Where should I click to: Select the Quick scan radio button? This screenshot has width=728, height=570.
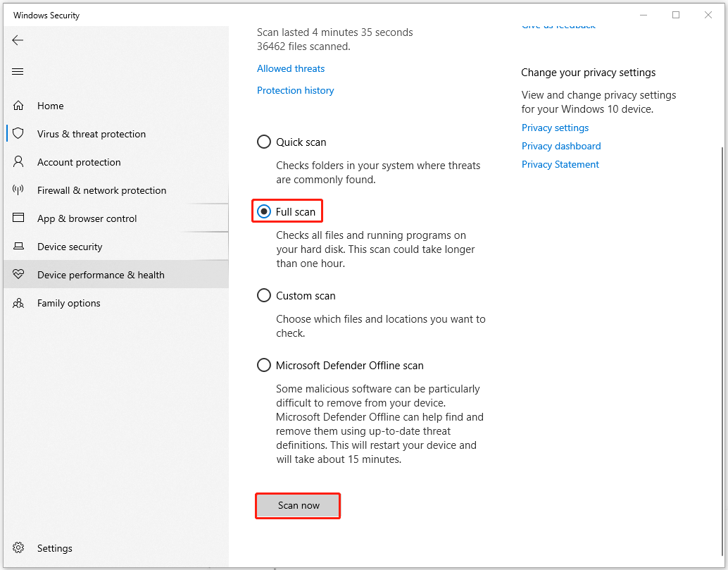pos(264,142)
